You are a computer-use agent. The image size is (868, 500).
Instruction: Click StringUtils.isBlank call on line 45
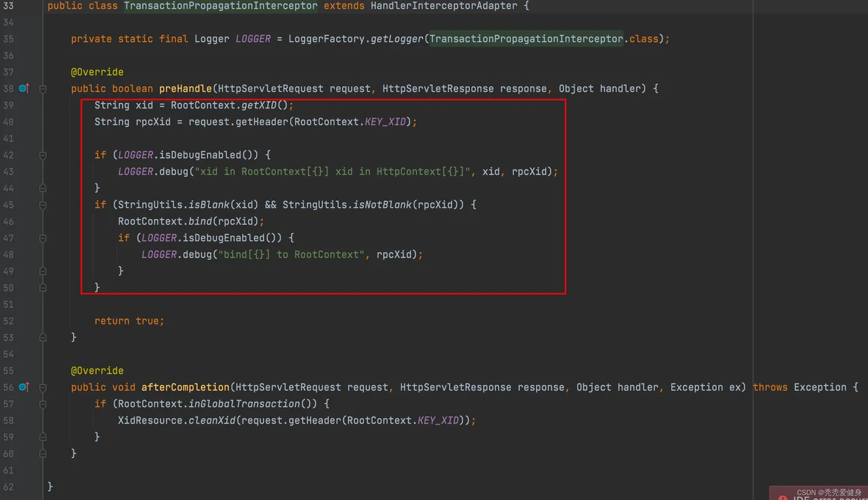(174, 205)
